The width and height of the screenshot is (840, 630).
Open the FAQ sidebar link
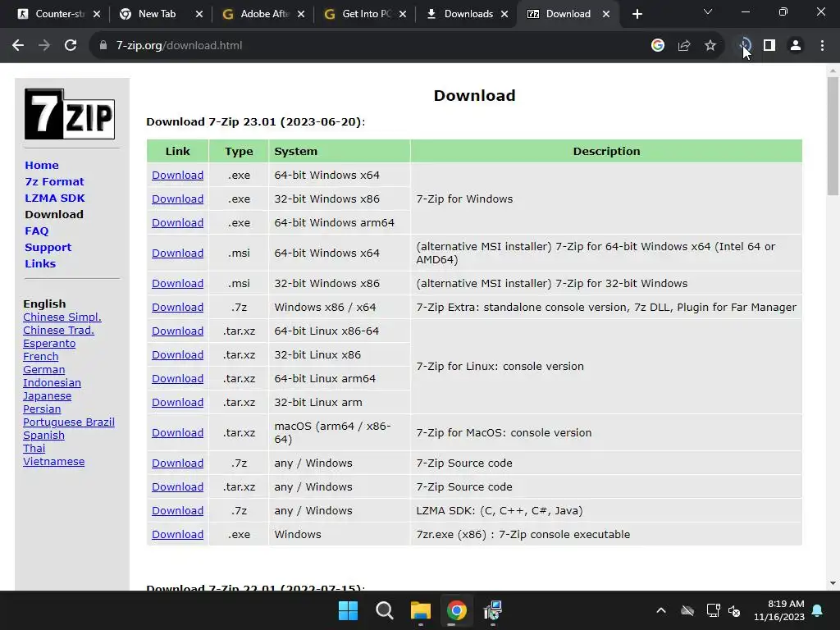click(36, 231)
